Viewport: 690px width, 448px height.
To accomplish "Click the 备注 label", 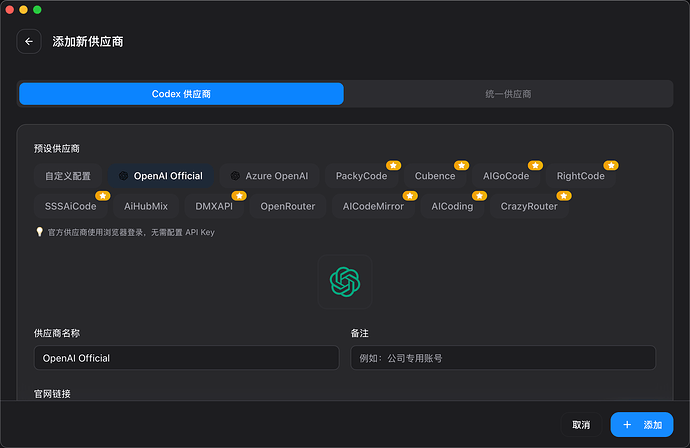I will click(360, 334).
